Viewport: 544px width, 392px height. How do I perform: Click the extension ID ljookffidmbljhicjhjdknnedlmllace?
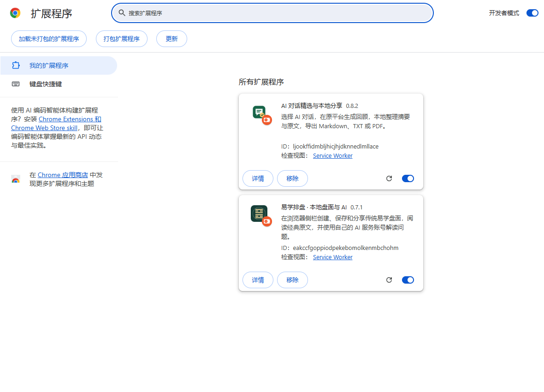pos(336,147)
